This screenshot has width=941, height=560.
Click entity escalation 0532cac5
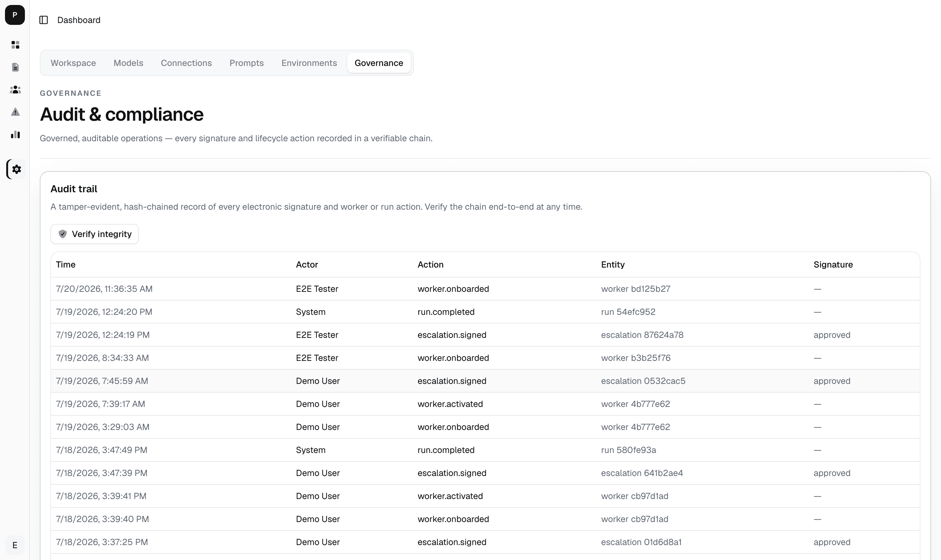(643, 381)
